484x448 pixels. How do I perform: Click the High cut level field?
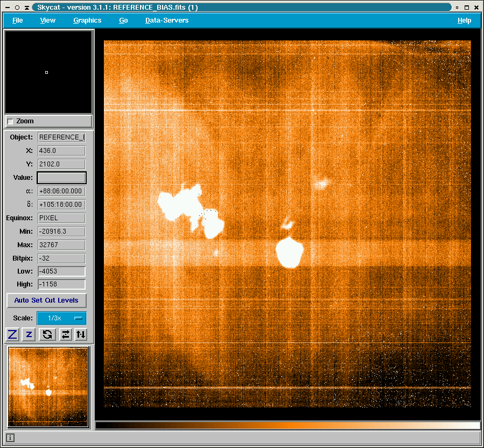(61, 284)
